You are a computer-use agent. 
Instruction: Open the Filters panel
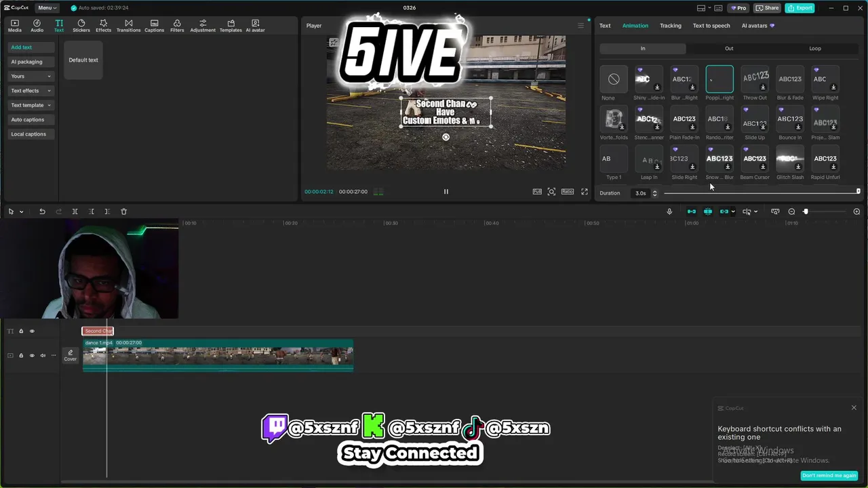point(177,26)
